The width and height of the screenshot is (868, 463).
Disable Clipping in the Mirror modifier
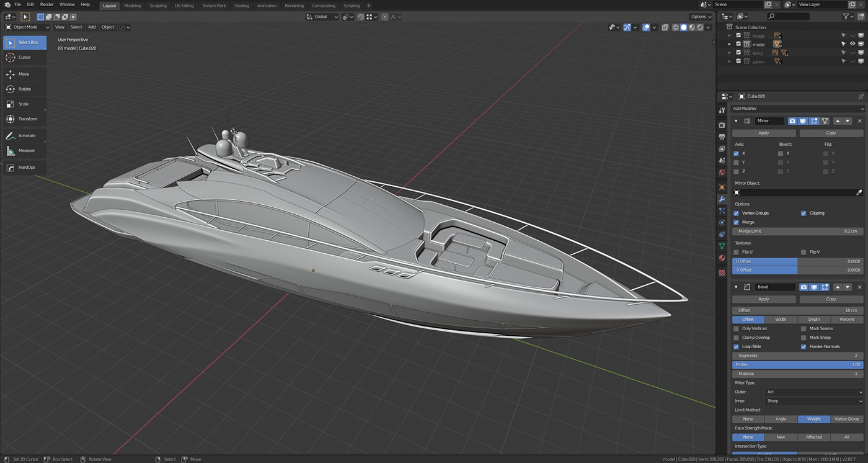804,213
